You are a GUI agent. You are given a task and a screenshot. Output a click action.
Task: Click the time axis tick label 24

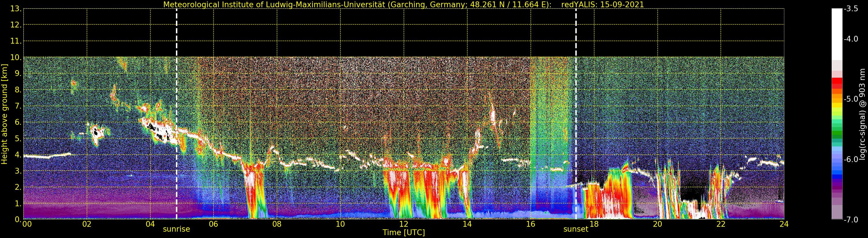coord(784,224)
